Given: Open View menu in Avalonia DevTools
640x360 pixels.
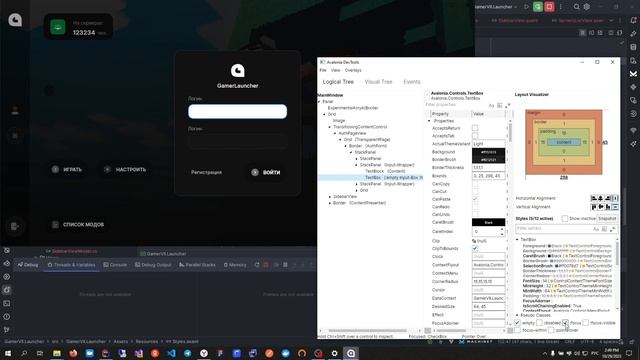Looking at the screenshot, I should click(336, 70).
